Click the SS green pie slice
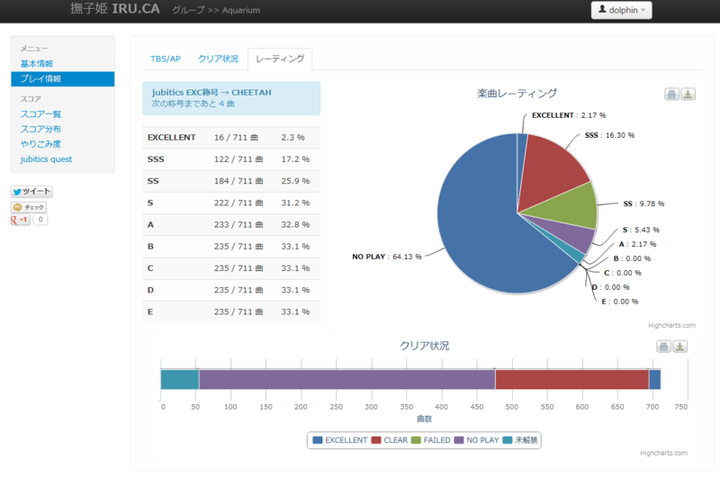The width and height of the screenshot is (720, 479). (x=569, y=208)
